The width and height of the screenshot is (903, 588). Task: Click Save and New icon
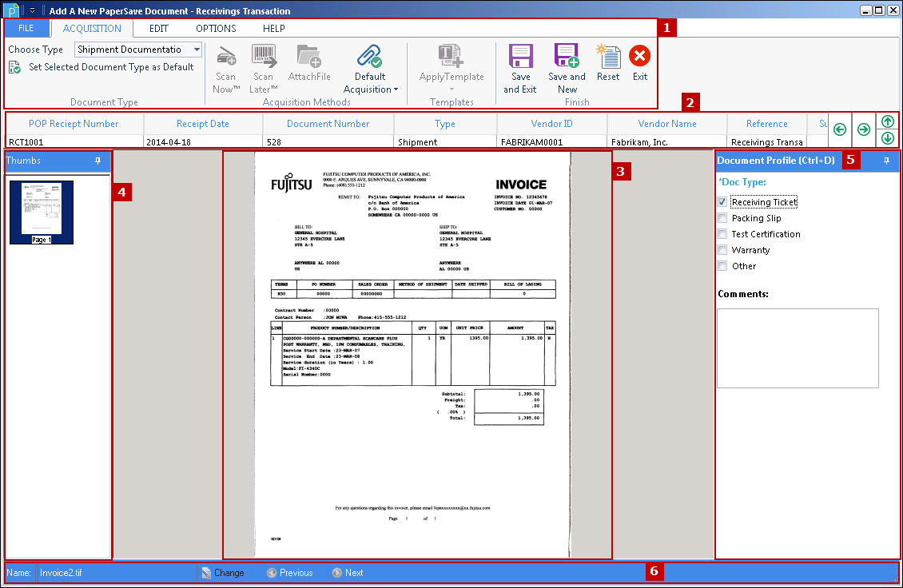(x=567, y=56)
